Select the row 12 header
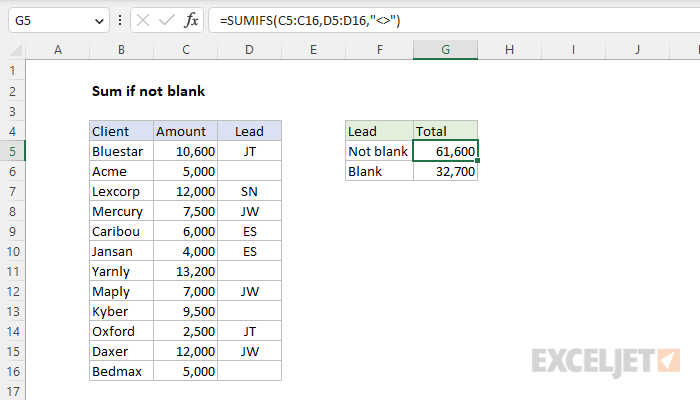 pyautogui.click(x=12, y=292)
